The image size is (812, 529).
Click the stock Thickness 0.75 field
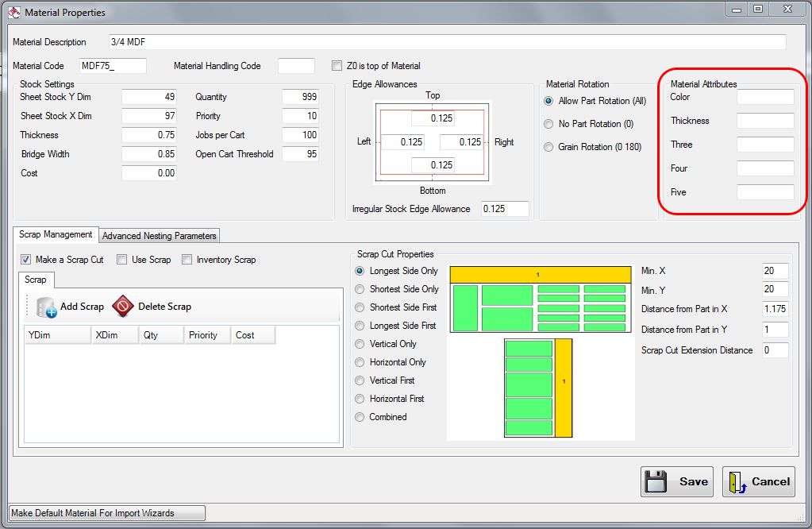click(149, 135)
